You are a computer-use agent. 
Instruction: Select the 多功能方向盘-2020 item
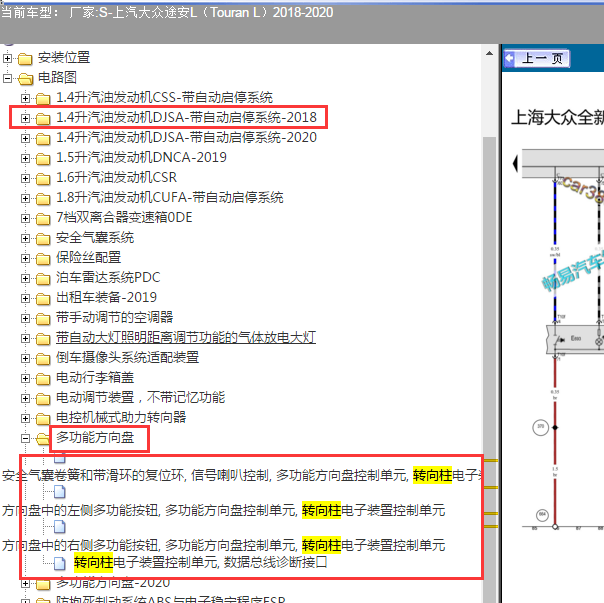click(113, 583)
